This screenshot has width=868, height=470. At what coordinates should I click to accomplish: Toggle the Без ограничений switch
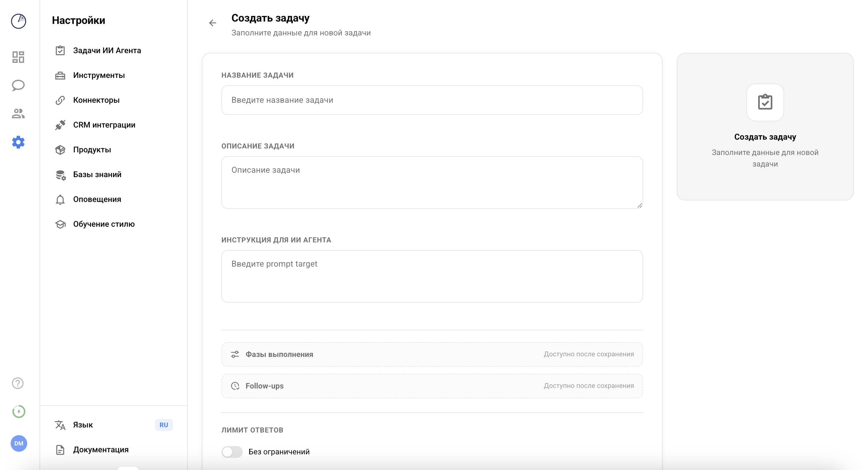click(x=232, y=452)
